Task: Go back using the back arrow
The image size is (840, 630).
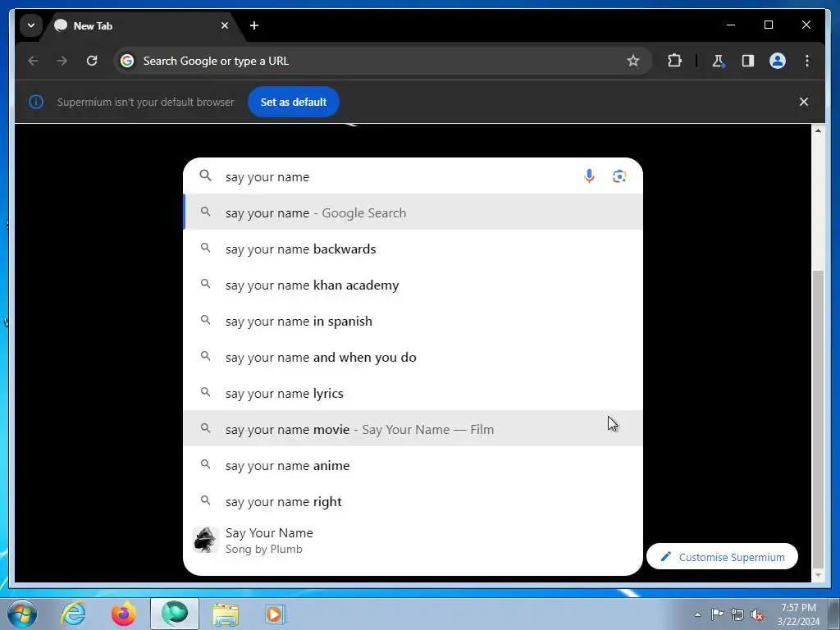Action: coord(33,61)
